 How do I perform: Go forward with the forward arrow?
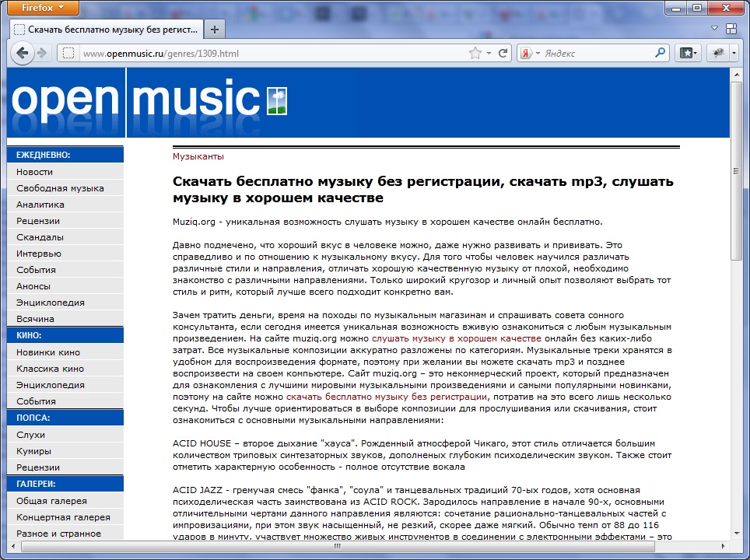pos(42,53)
